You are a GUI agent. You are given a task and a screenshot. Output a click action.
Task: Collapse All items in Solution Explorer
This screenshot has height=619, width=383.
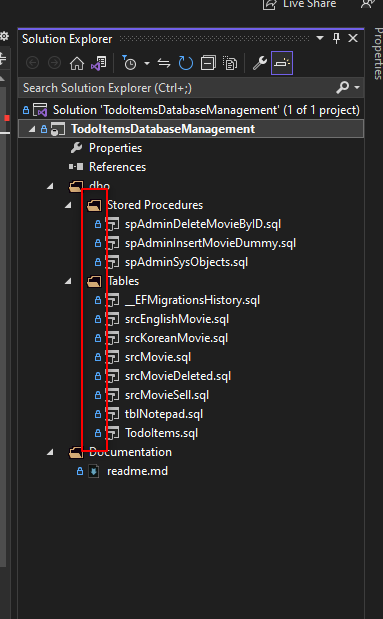point(208,63)
